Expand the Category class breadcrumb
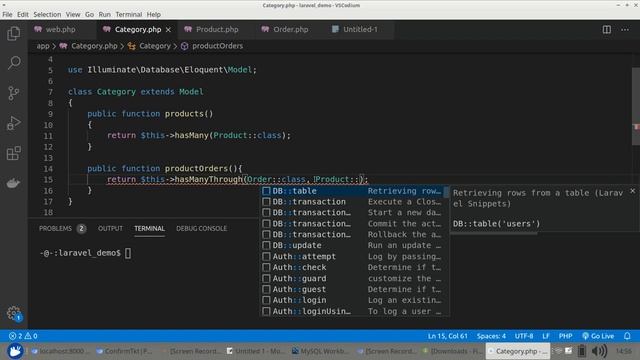The image size is (640, 360). [149, 46]
